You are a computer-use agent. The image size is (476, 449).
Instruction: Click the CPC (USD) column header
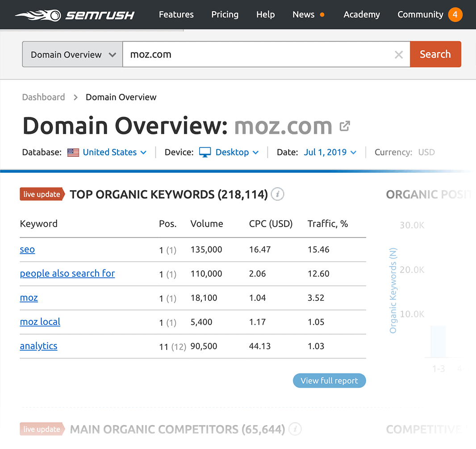point(271,224)
